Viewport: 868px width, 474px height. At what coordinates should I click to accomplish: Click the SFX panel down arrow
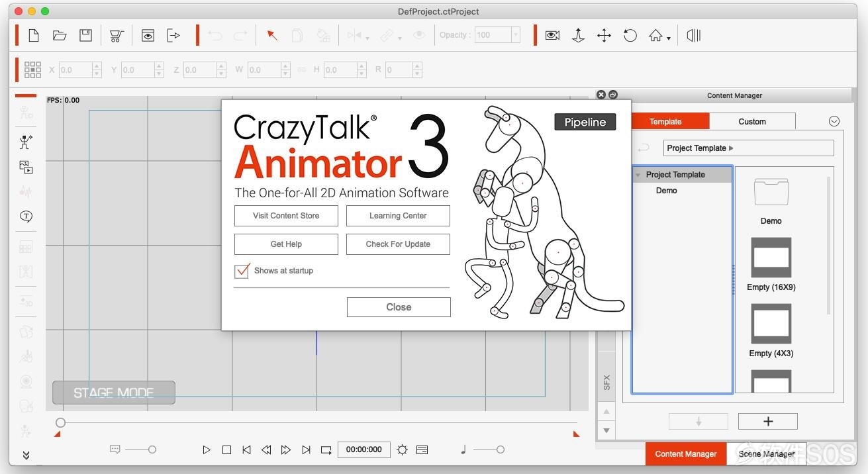click(x=606, y=430)
